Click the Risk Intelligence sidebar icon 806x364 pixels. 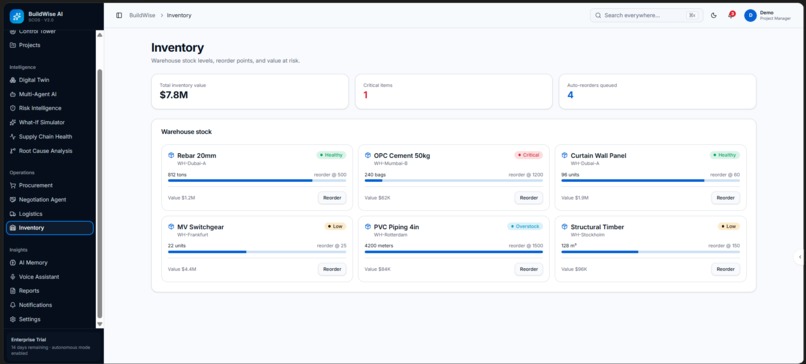click(13, 108)
